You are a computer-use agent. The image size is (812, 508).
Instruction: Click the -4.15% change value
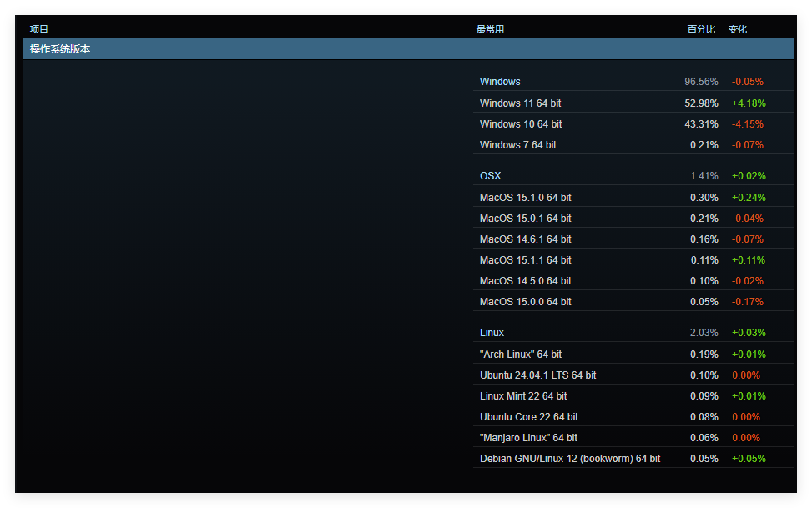click(x=747, y=124)
